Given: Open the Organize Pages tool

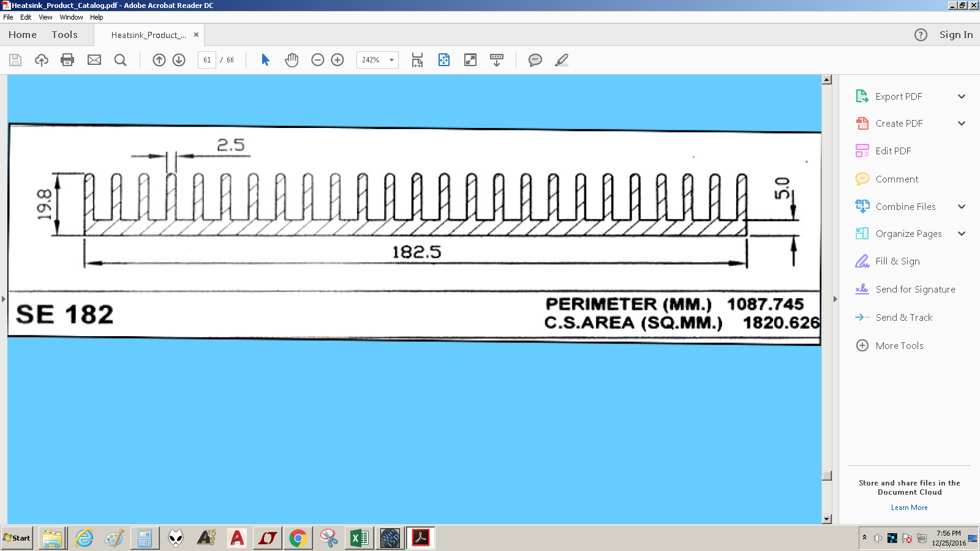Looking at the screenshot, I should click(899, 233).
